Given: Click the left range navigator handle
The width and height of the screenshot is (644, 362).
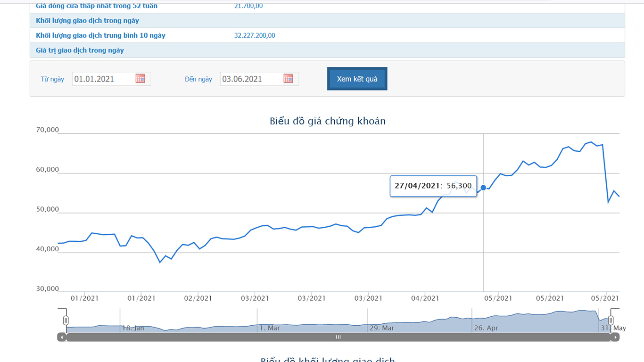Looking at the screenshot, I should tap(66, 321).
